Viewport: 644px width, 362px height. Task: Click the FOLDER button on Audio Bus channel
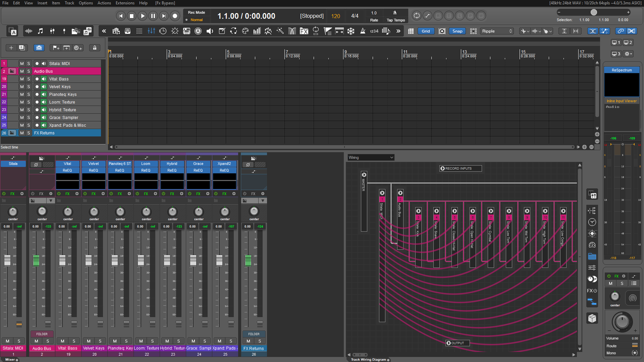[x=42, y=334]
